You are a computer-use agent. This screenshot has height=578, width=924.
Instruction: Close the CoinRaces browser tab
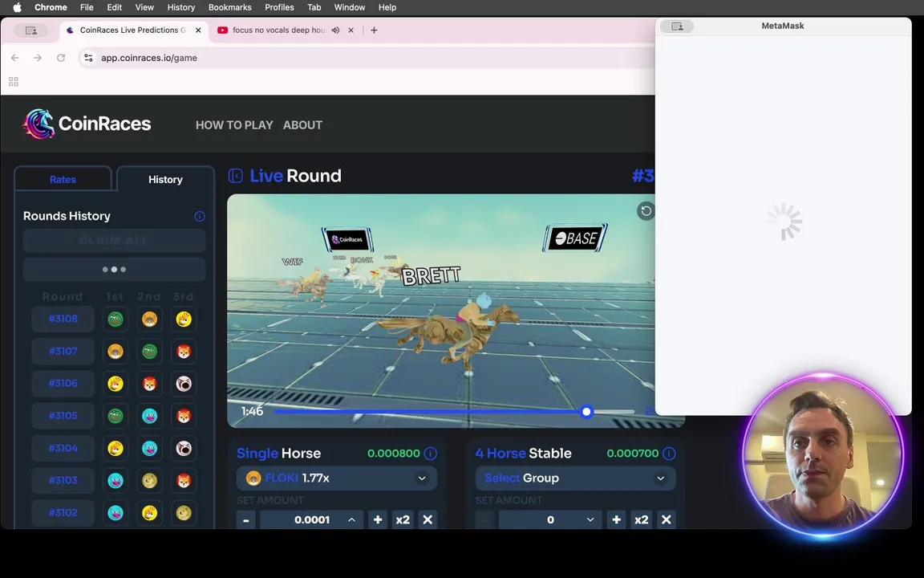[x=198, y=30]
